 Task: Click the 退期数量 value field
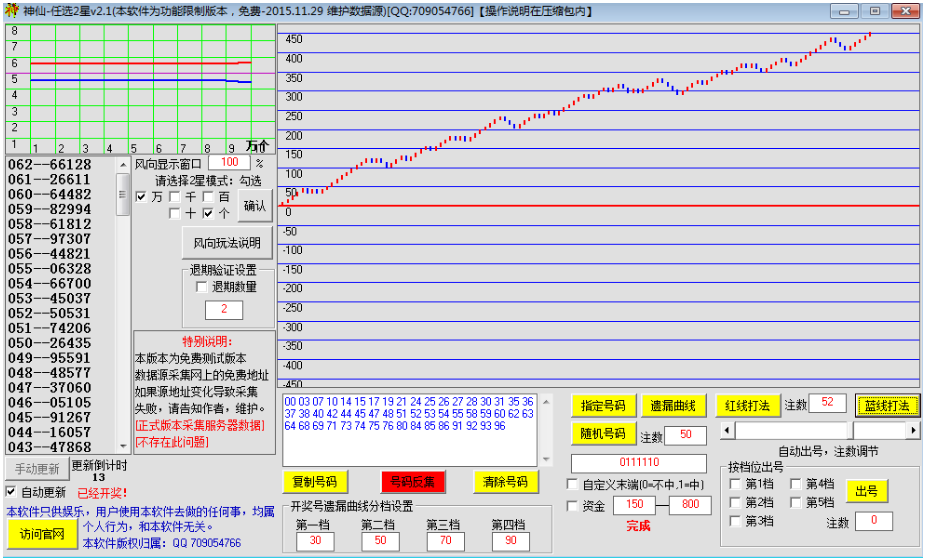tap(224, 309)
